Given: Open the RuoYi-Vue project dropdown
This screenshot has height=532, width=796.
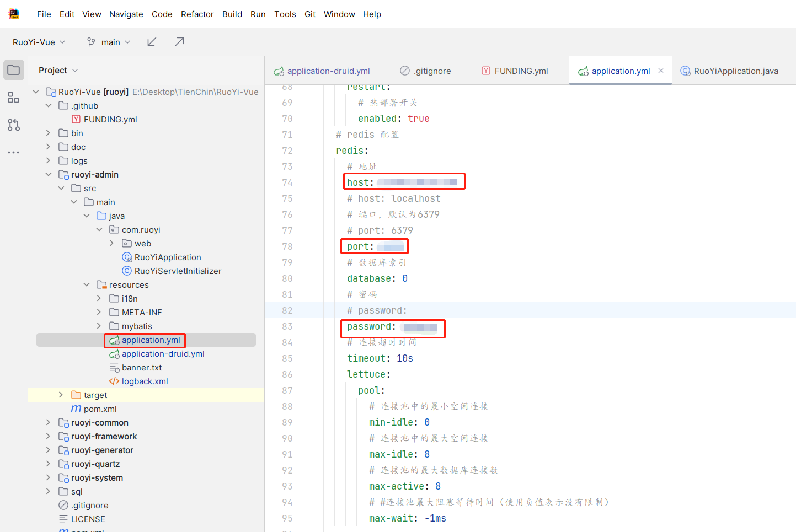Looking at the screenshot, I should (x=39, y=42).
